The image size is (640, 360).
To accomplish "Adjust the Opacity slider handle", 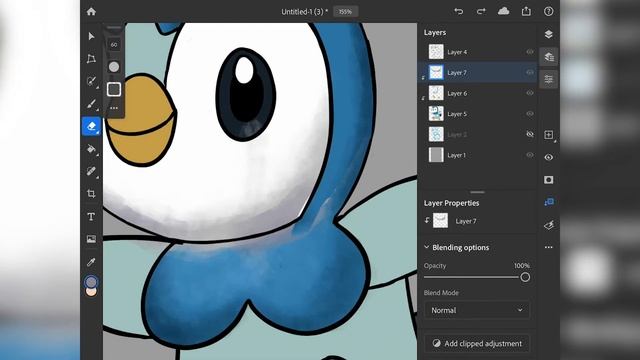I will pyautogui.click(x=525, y=277).
